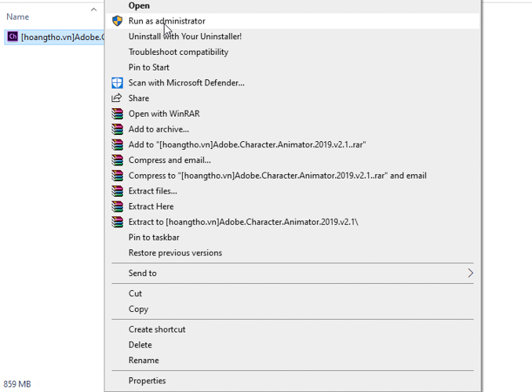
Task: Select Scan with Microsoft Defender
Action: click(293, 83)
